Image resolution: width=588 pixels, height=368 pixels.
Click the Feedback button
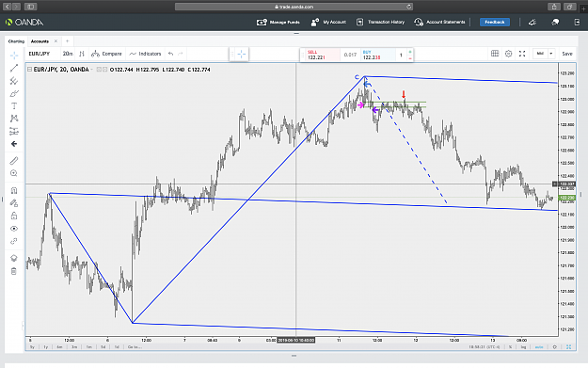coord(495,23)
